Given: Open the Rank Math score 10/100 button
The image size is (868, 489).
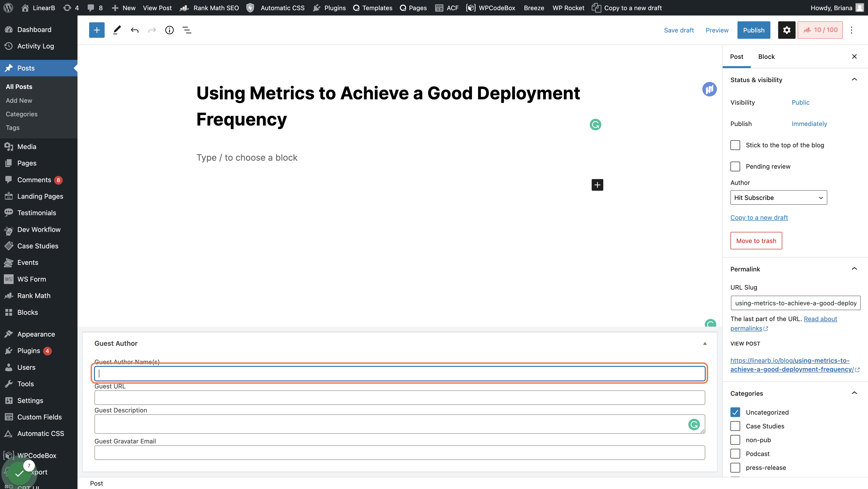Looking at the screenshot, I should [x=820, y=30].
